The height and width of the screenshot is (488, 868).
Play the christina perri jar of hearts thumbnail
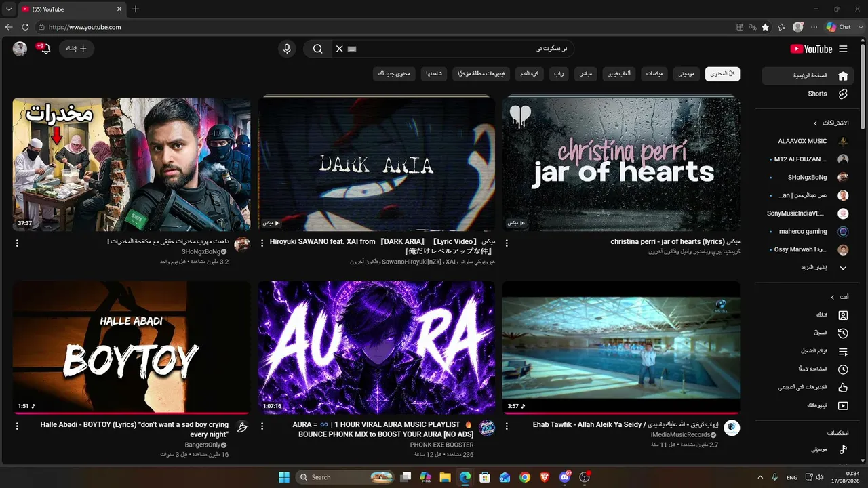coord(621,163)
